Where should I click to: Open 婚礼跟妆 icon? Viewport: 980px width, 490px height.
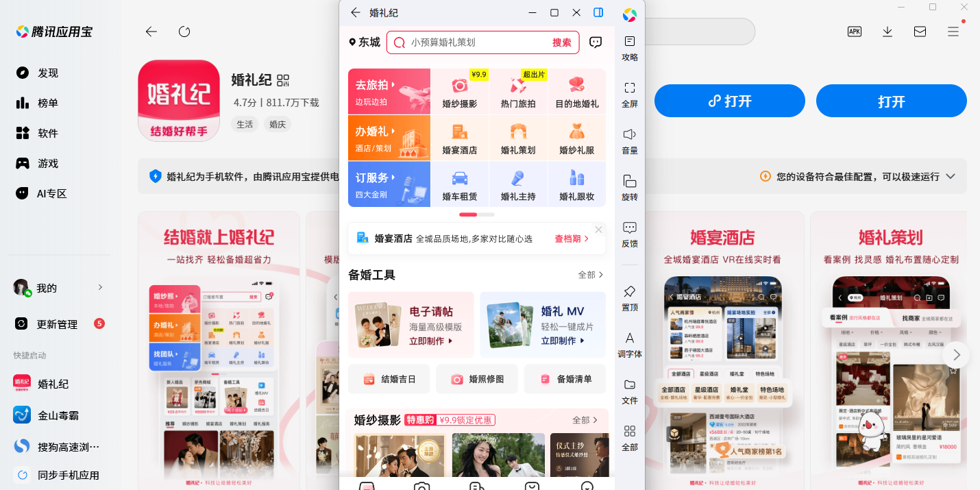576,185
